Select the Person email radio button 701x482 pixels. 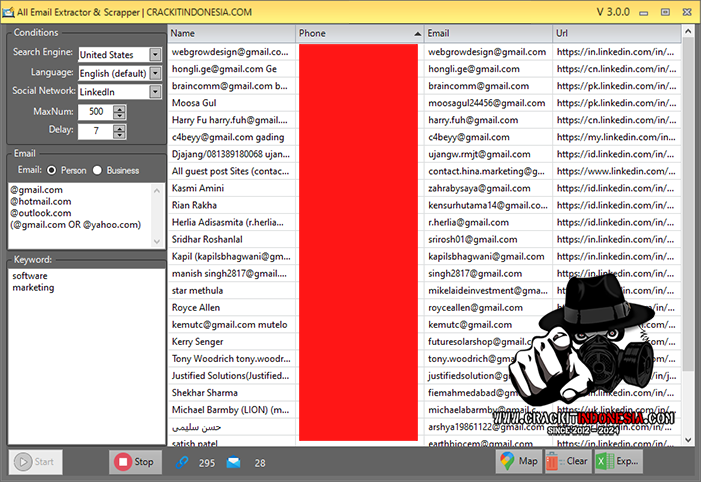51,170
